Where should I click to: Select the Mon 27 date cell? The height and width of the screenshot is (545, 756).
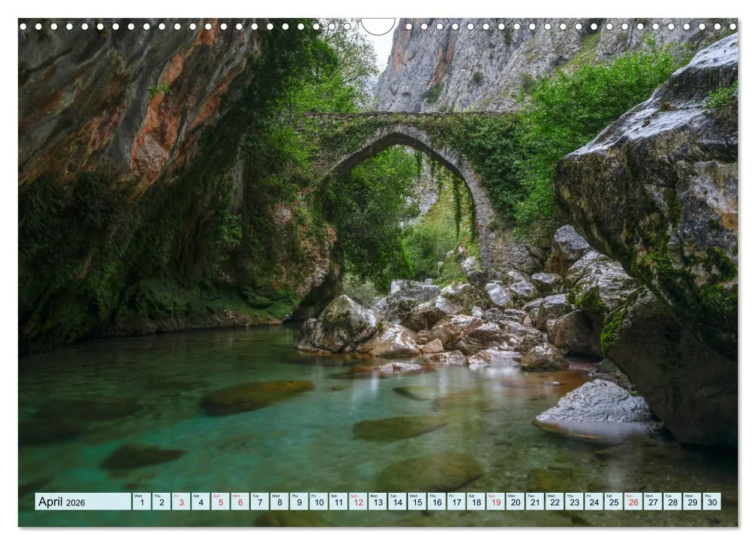click(653, 502)
